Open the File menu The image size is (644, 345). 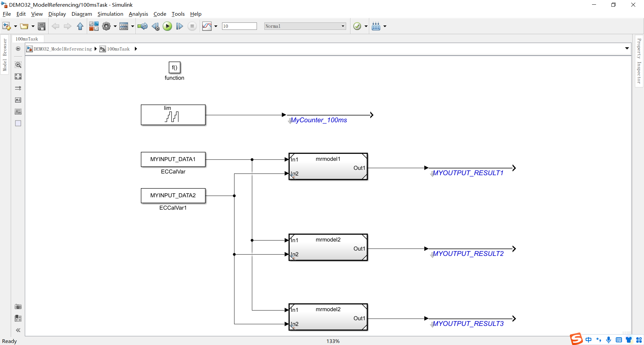(7, 14)
